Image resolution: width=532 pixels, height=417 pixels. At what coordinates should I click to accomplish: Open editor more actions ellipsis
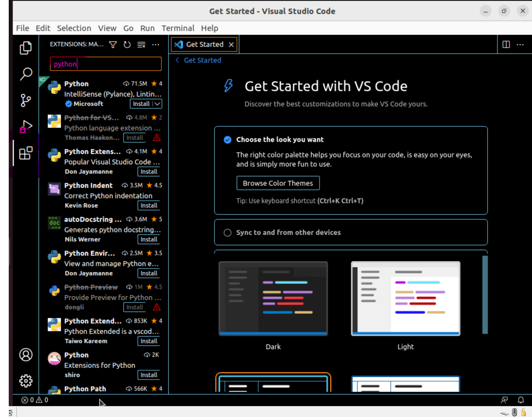[x=520, y=44]
